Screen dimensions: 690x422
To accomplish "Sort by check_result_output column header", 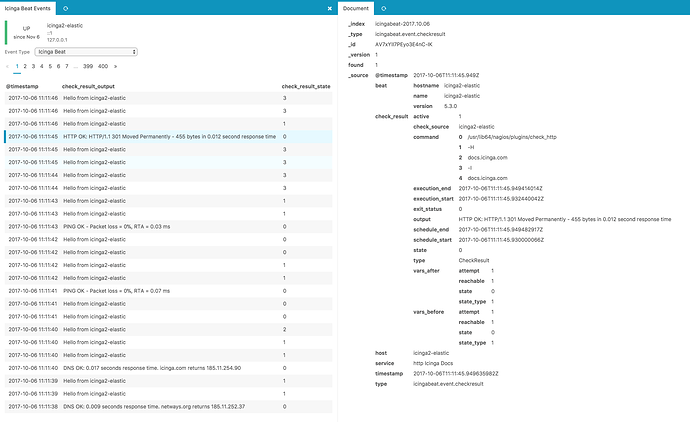I will (x=88, y=86).
